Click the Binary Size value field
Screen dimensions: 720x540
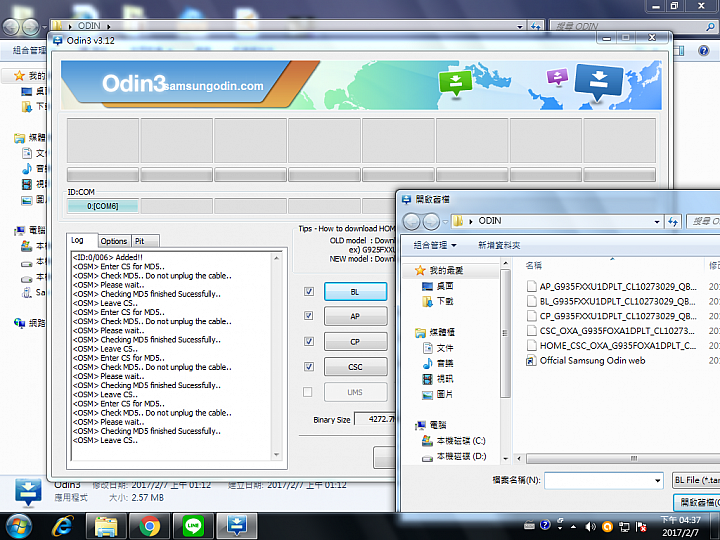click(375, 419)
